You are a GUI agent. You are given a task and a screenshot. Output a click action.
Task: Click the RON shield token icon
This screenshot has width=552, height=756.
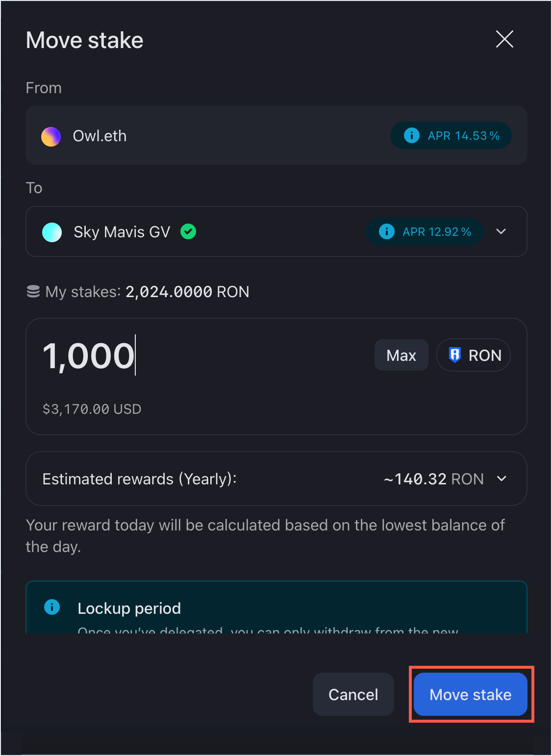coord(455,355)
